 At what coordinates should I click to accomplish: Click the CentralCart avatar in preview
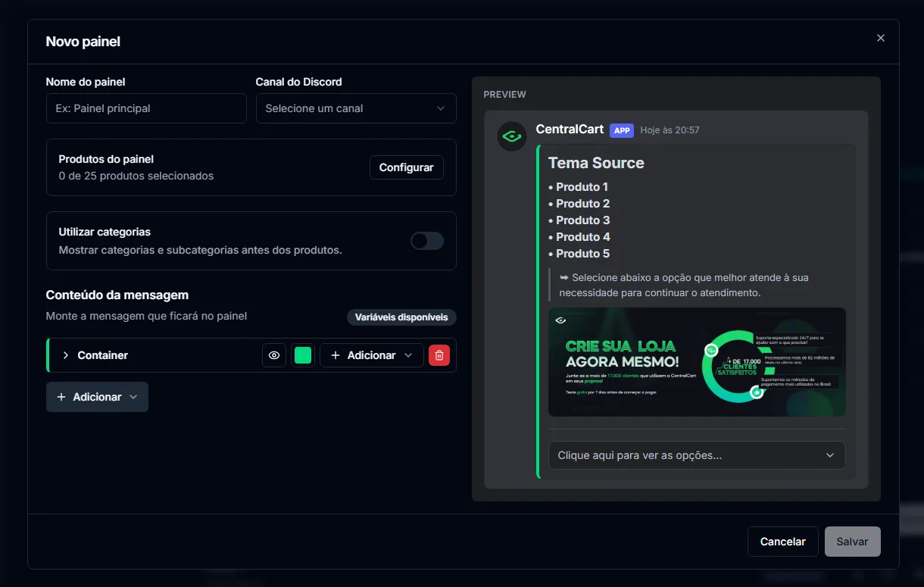point(512,136)
